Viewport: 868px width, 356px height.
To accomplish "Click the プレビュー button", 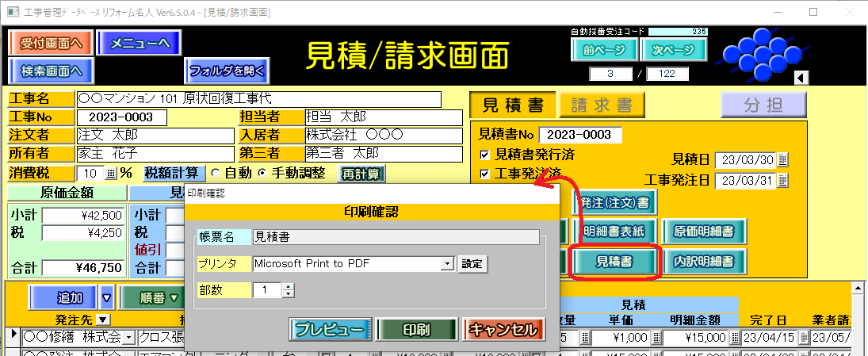I will [328, 329].
